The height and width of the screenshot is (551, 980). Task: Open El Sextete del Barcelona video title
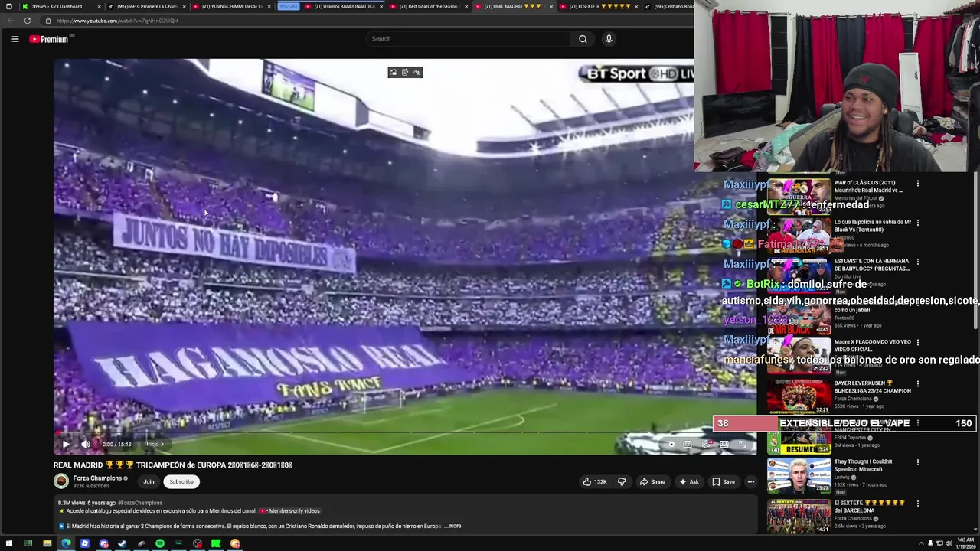[869, 507]
